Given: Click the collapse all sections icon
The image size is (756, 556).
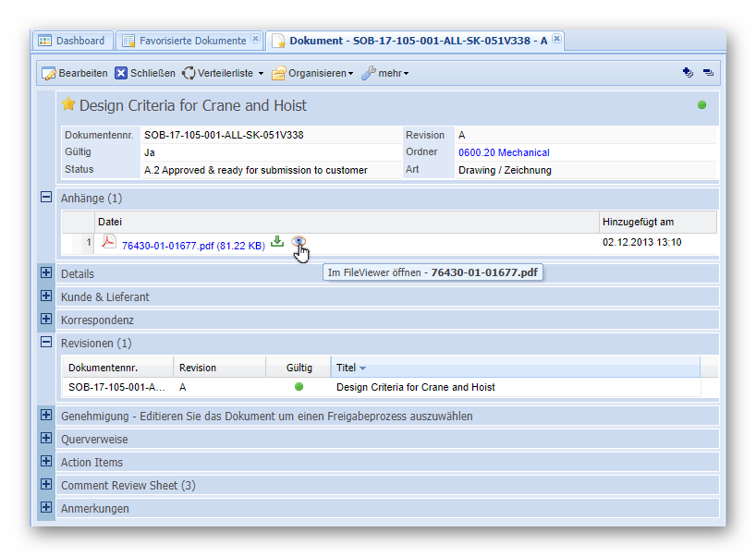Looking at the screenshot, I should [x=708, y=73].
